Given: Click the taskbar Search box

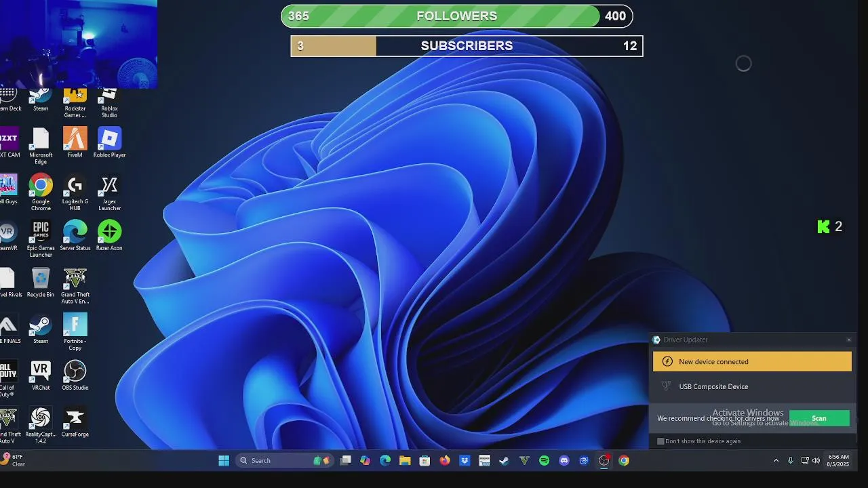Looking at the screenshot, I should click(x=283, y=461).
